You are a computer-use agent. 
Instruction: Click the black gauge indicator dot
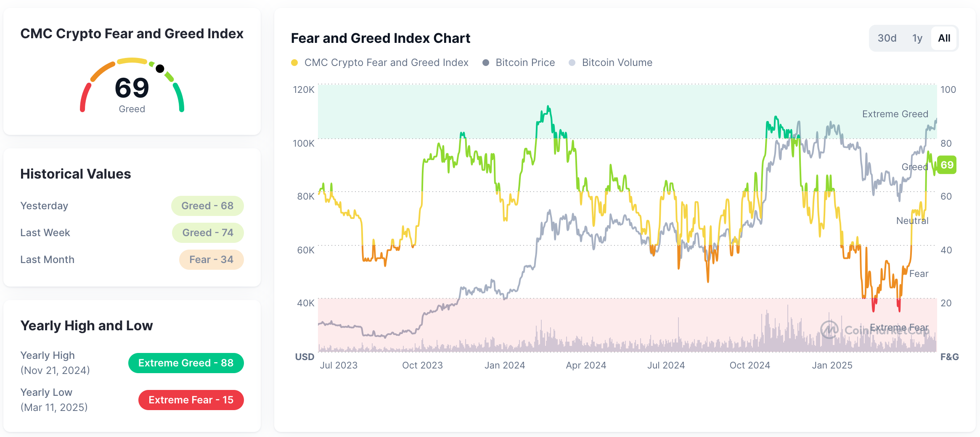[x=160, y=68]
